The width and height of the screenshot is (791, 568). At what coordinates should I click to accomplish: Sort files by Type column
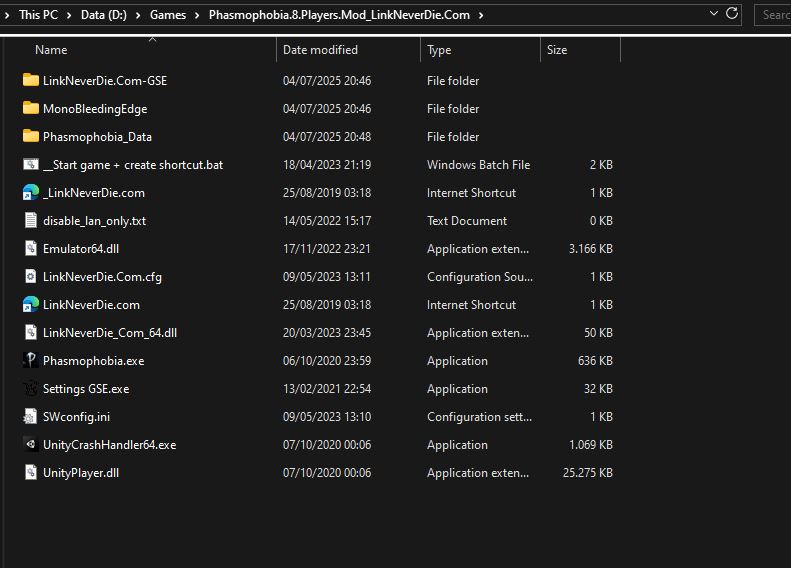click(439, 50)
